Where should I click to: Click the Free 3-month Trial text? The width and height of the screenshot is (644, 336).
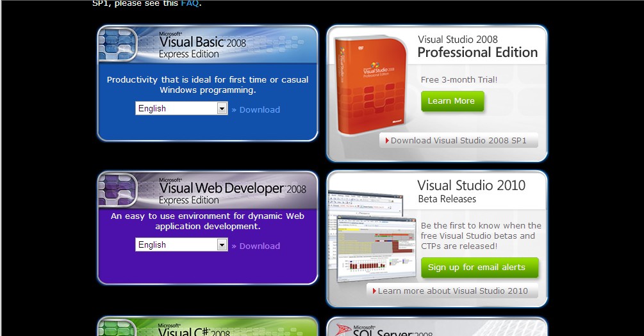pyautogui.click(x=459, y=79)
